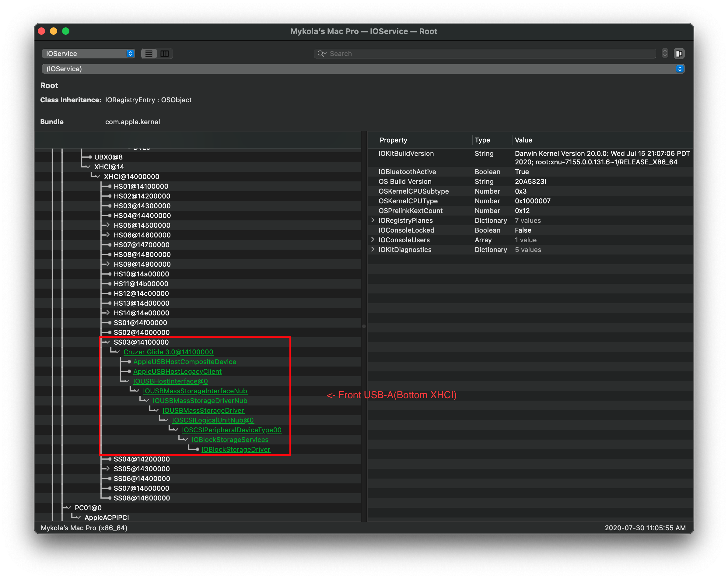Switch to list view mode icon
The height and width of the screenshot is (579, 728).
tap(149, 54)
